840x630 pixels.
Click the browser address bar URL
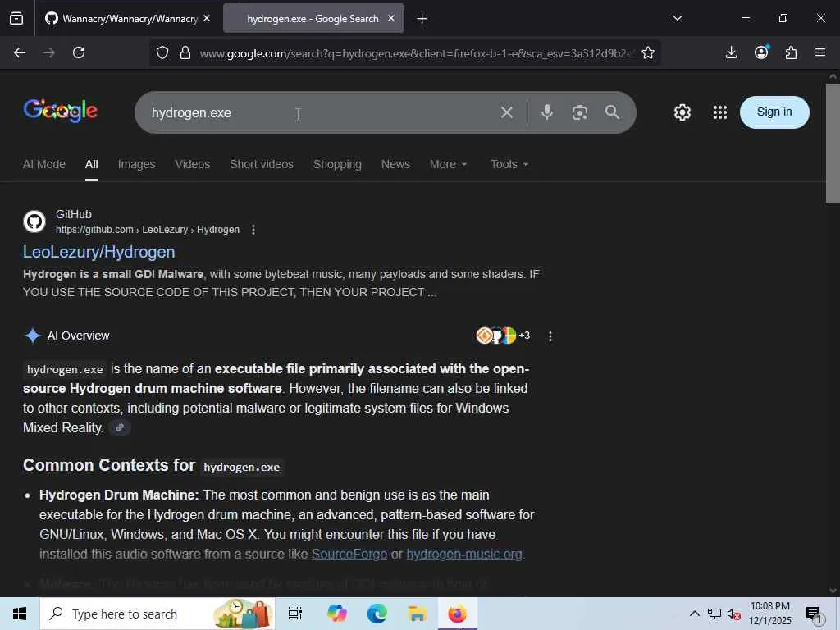click(x=416, y=53)
